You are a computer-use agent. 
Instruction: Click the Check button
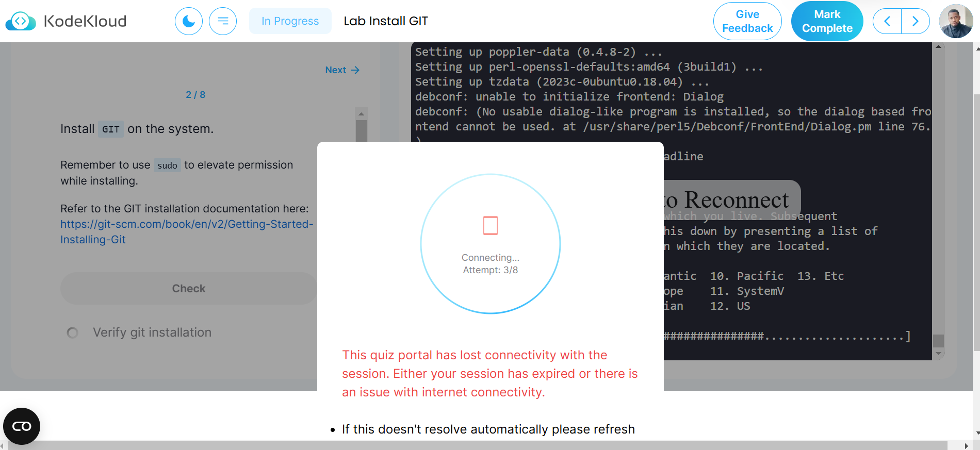click(189, 289)
